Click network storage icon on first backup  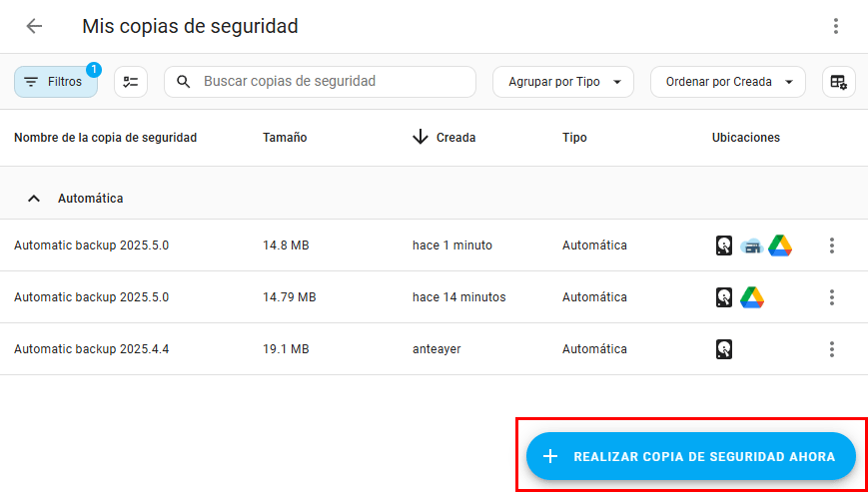(752, 246)
